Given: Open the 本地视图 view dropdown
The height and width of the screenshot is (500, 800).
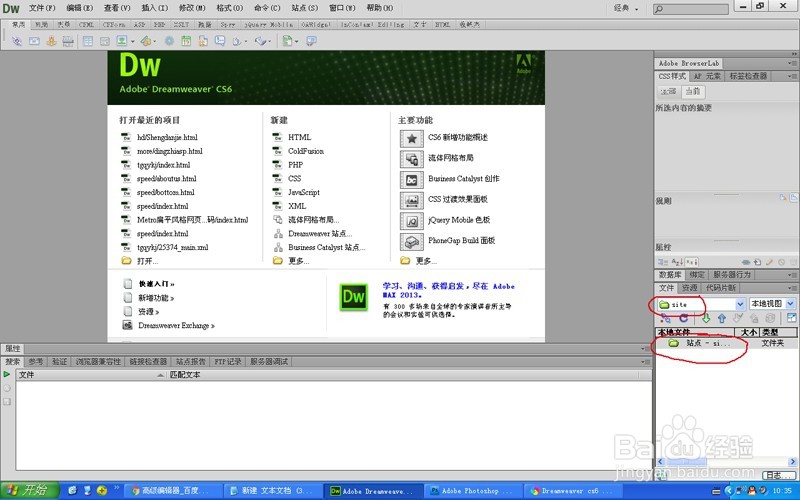Looking at the screenshot, I should (790, 304).
